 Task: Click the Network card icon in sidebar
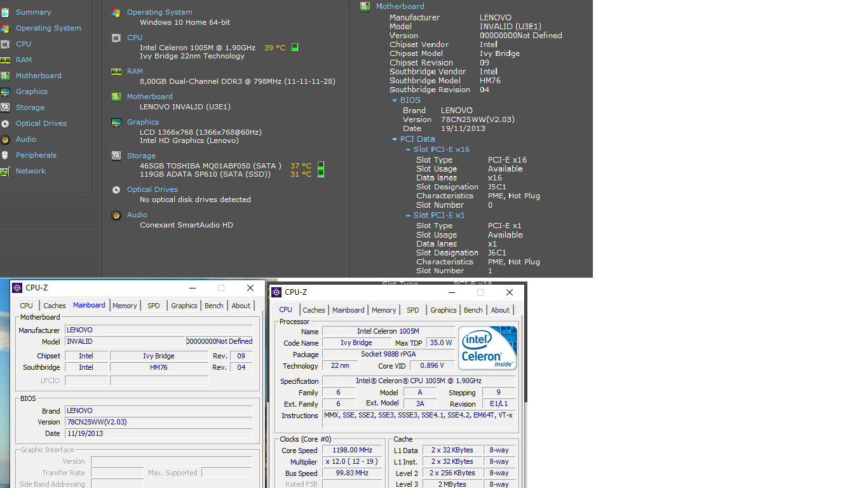5,171
